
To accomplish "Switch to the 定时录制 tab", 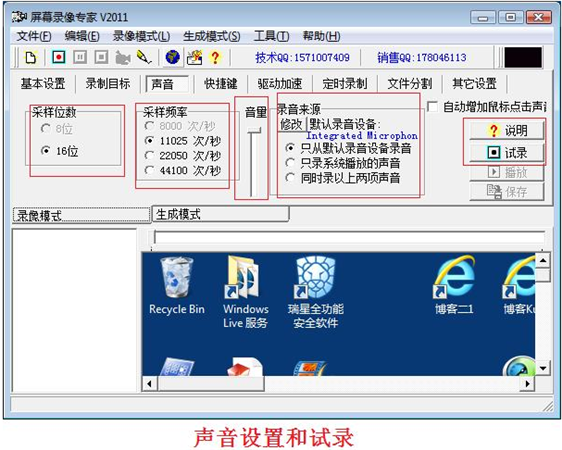I will coord(344,84).
